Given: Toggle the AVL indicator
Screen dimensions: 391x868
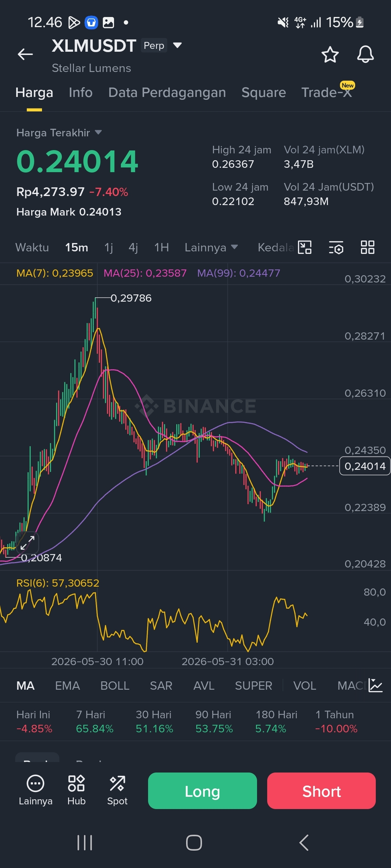Looking at the screenshot, I should 204,686.
